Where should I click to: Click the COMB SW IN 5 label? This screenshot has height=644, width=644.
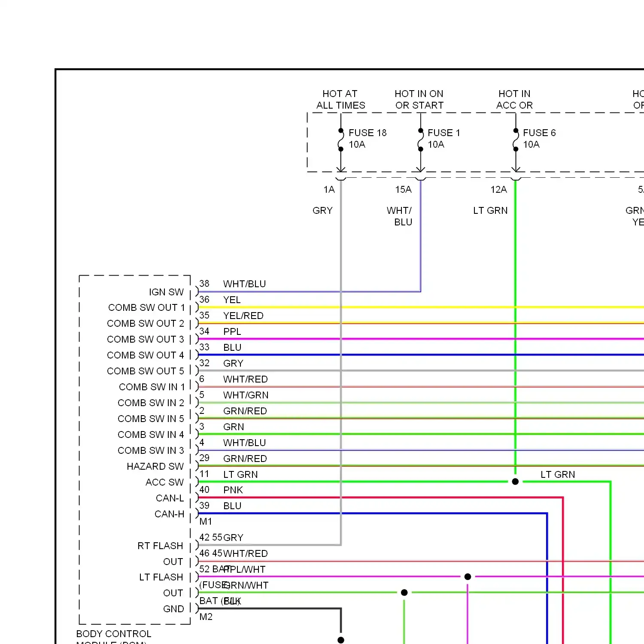[151, 419]
